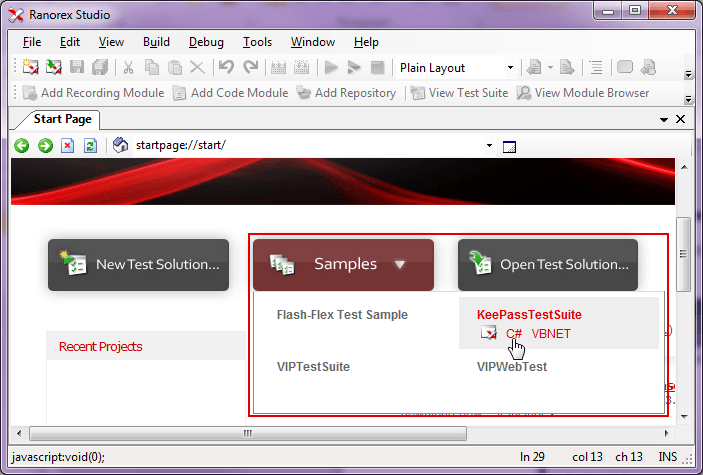Toggle the Samples dropdown button
Viewport: 703px width, 475px height.
343,265
